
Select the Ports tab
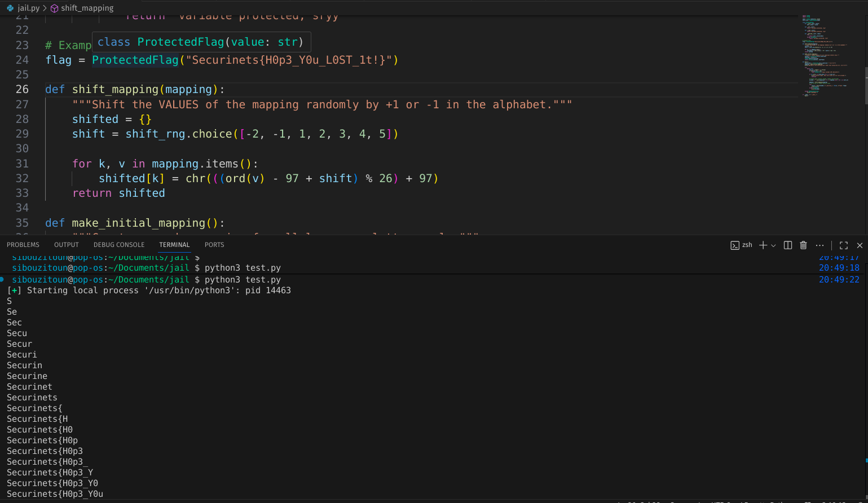pos(214,245)
